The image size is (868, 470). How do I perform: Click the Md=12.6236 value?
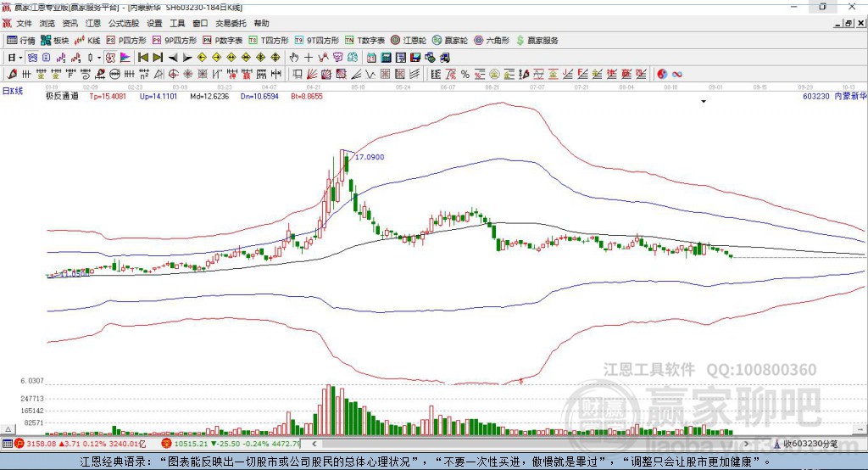209,97
